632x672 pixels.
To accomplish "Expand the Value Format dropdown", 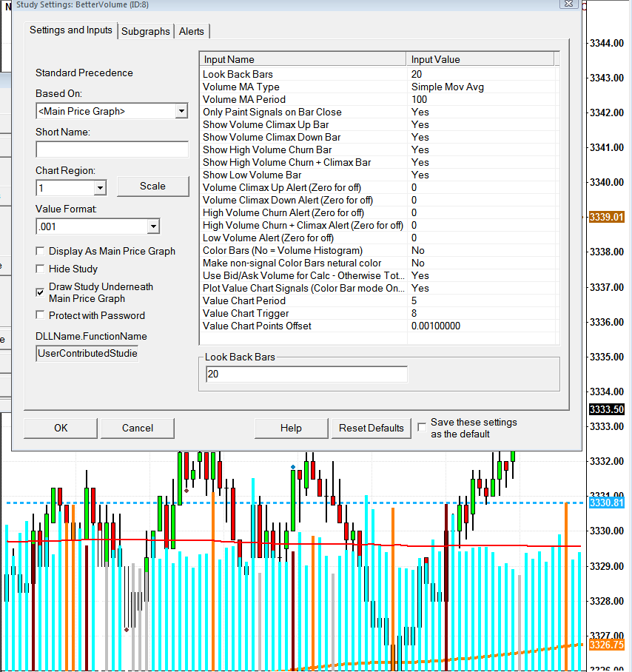I will [153, 226].
